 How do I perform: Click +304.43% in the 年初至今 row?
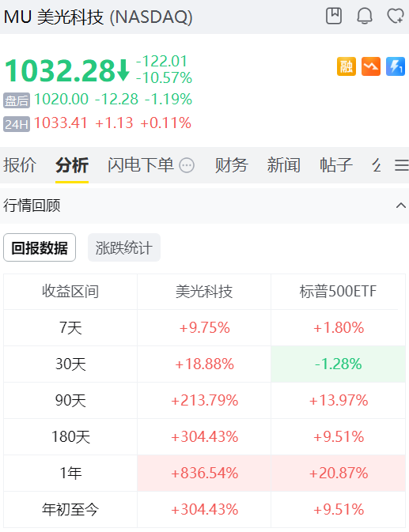204,509
